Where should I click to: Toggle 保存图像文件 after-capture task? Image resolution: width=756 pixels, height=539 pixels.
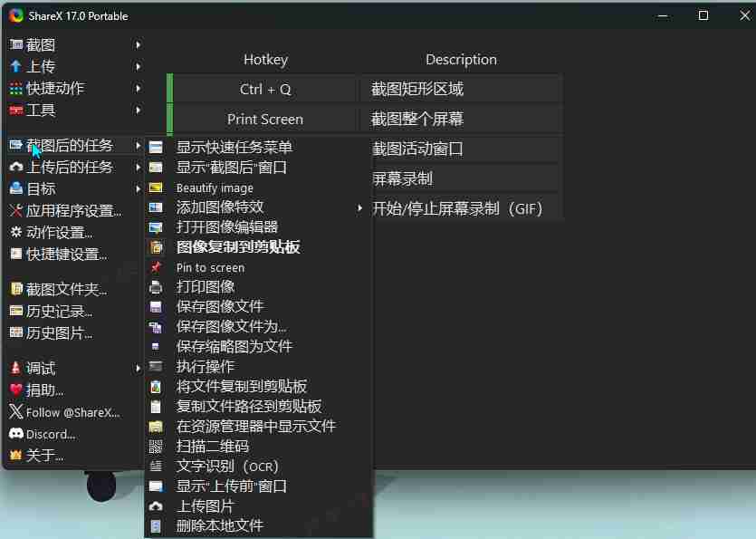click(220, 307)
